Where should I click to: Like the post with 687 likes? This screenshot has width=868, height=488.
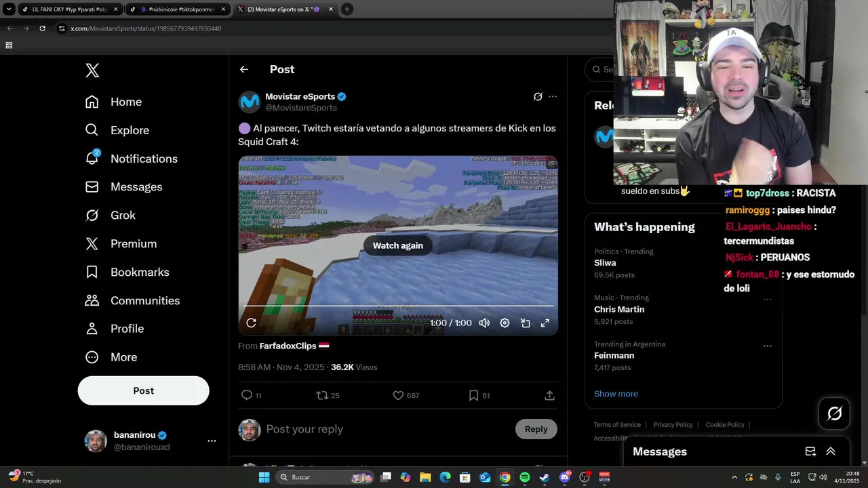[406, 395]
